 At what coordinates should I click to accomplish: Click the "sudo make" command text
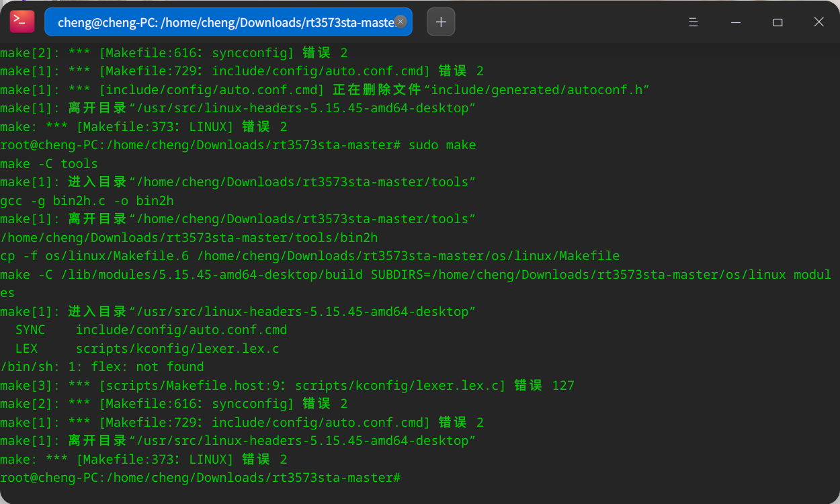442,145
